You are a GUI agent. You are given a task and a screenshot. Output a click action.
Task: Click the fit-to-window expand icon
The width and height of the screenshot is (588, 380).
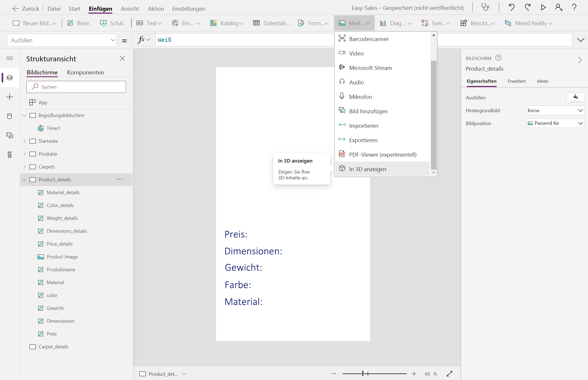point(450,374)
